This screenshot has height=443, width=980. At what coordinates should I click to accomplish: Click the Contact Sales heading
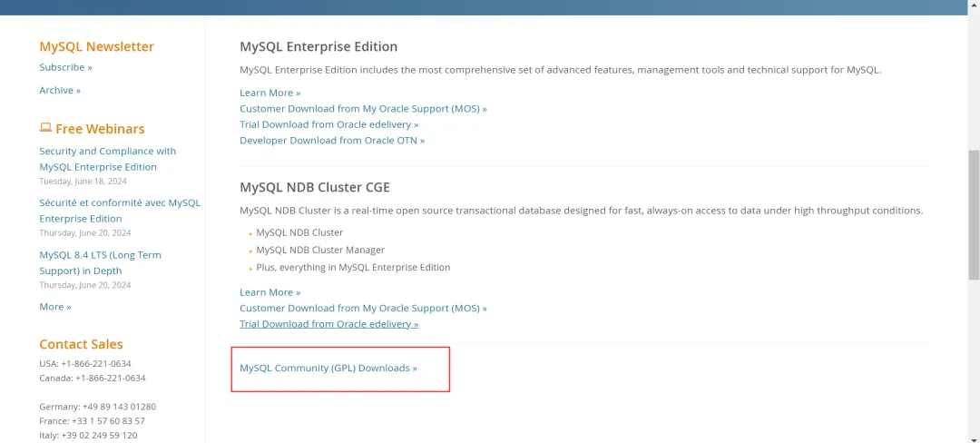tap(82, 344)
